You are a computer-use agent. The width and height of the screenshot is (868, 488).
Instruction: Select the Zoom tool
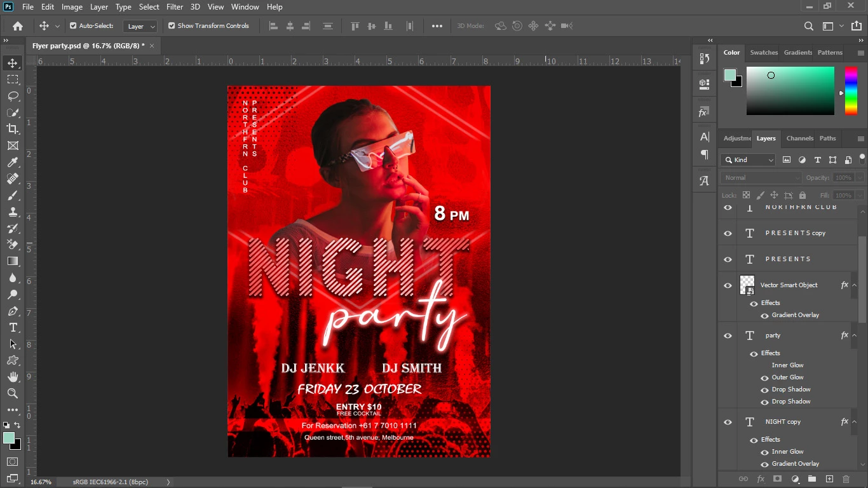coord(13,393)
